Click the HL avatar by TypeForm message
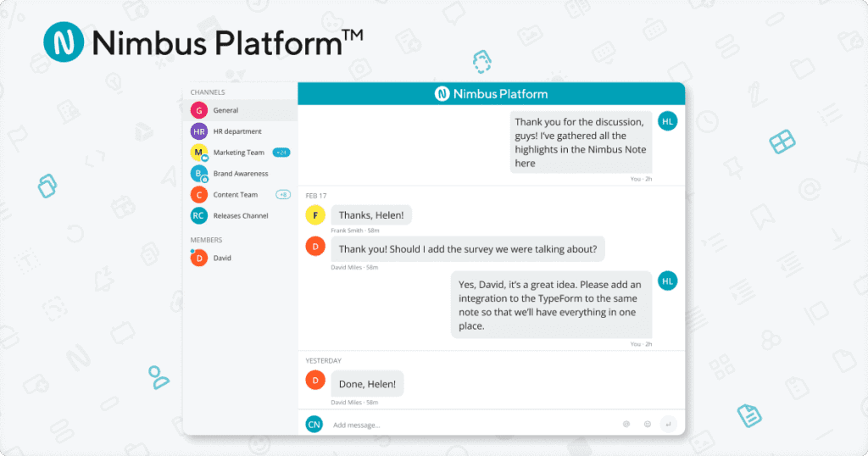868x456 pixels. coord(668,281)
